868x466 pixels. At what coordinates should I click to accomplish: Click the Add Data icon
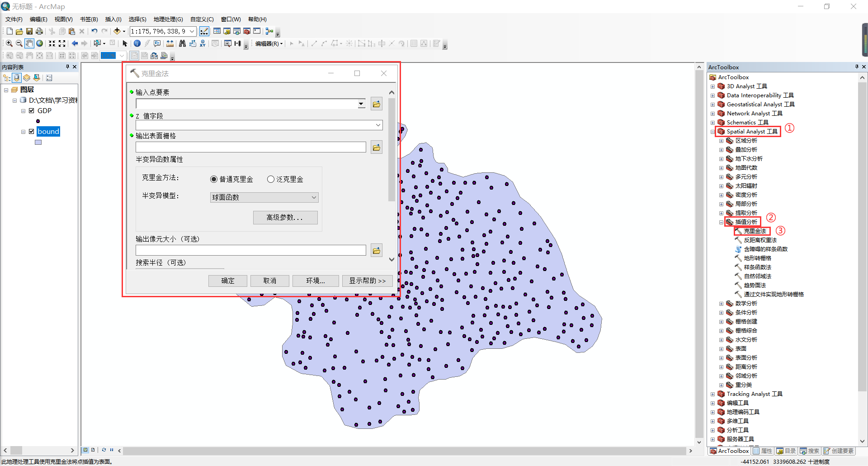[x=117, y=31]
